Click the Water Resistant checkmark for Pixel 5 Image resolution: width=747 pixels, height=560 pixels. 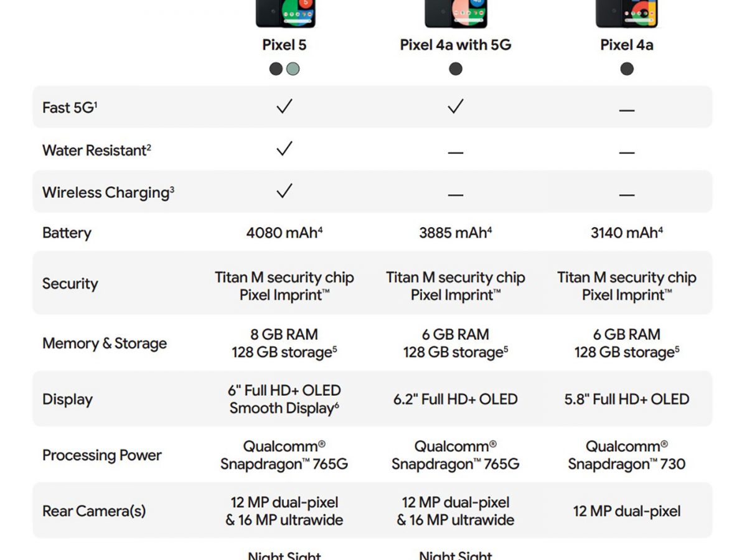pyautogui.click(x=284, y=149)
